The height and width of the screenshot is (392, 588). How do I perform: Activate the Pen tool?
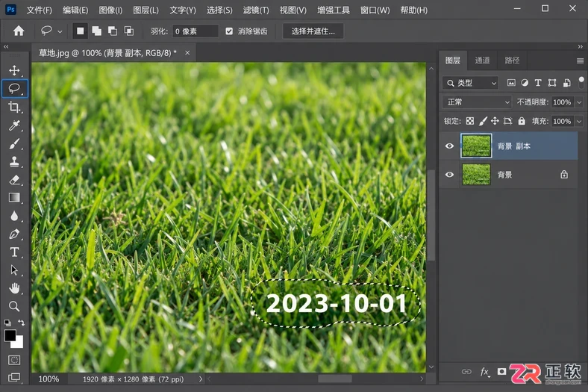tap(14, 234)
